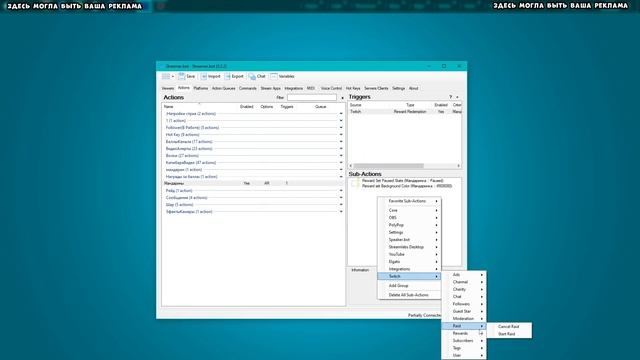Open the Platforms tab
Screen dimensions: 640x360
point(200,88)
